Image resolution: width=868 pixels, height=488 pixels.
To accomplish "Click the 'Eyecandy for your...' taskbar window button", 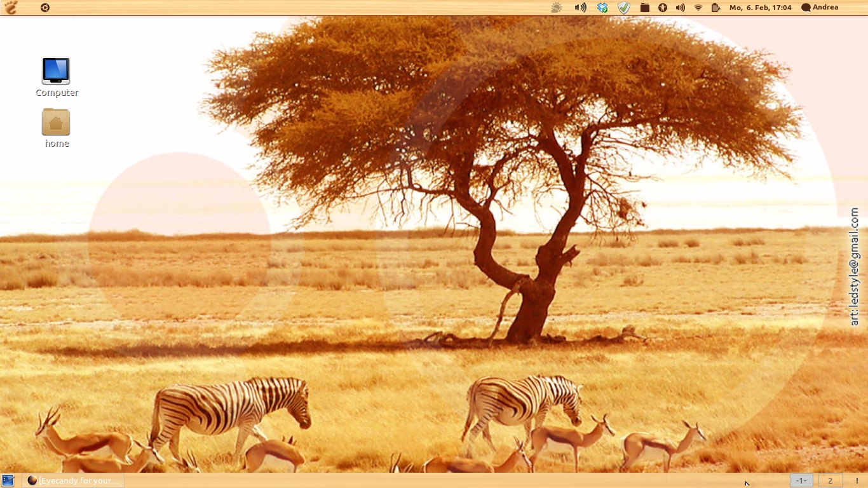I will (74, 480).
